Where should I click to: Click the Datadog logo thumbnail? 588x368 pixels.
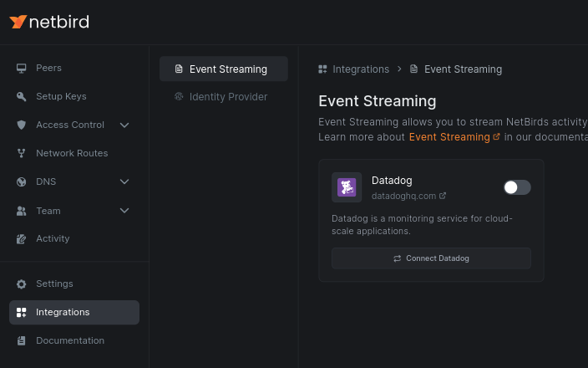click(x=347, y=187)
